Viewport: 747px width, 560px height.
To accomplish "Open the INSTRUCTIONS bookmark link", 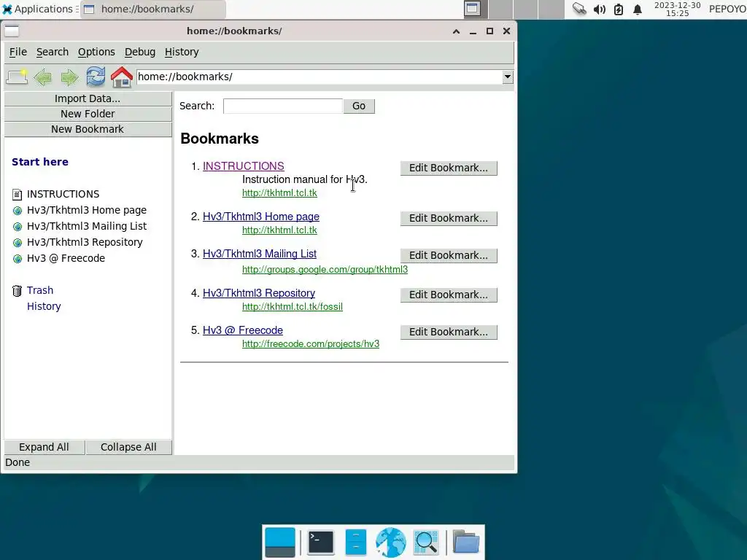I will click(x=244, y=166).
